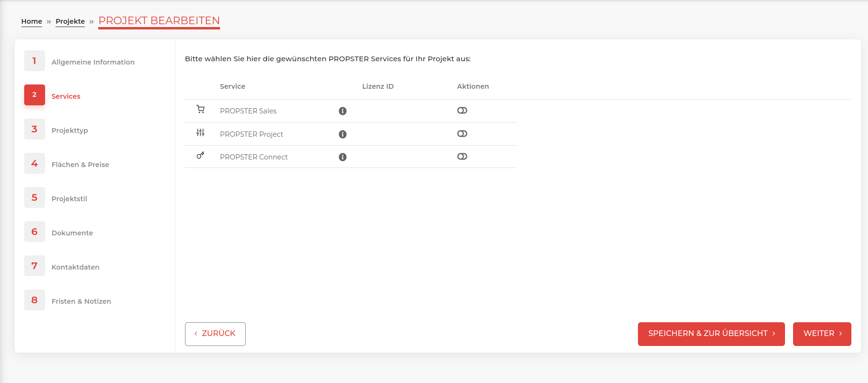Open info tooltip for PROPSTER Project
Viewport: 868px width, 383px height.
point(342,134)
